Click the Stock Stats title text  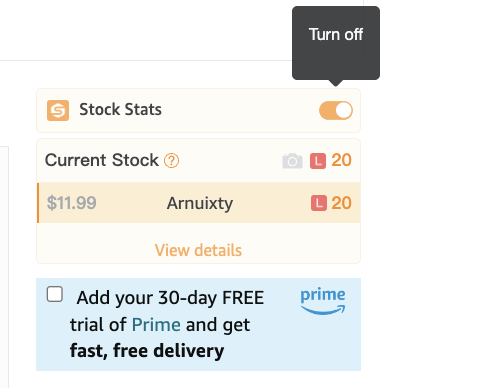[x=120, y=109]
